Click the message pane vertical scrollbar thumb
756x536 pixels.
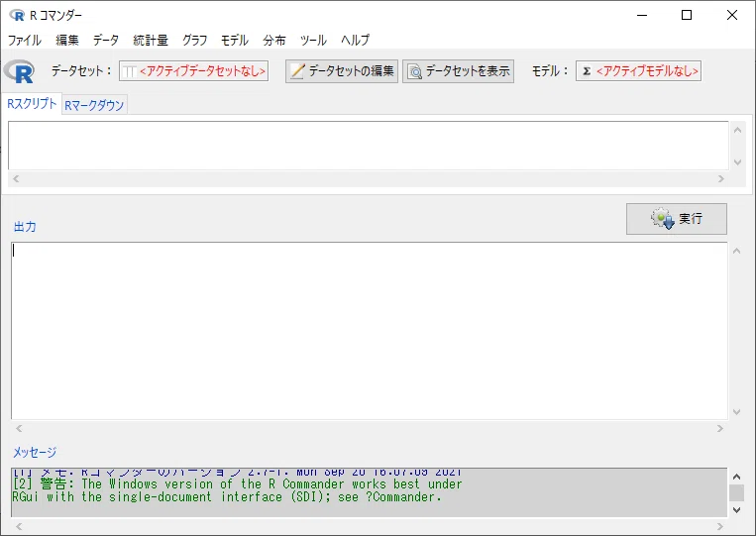pos(736,493)
